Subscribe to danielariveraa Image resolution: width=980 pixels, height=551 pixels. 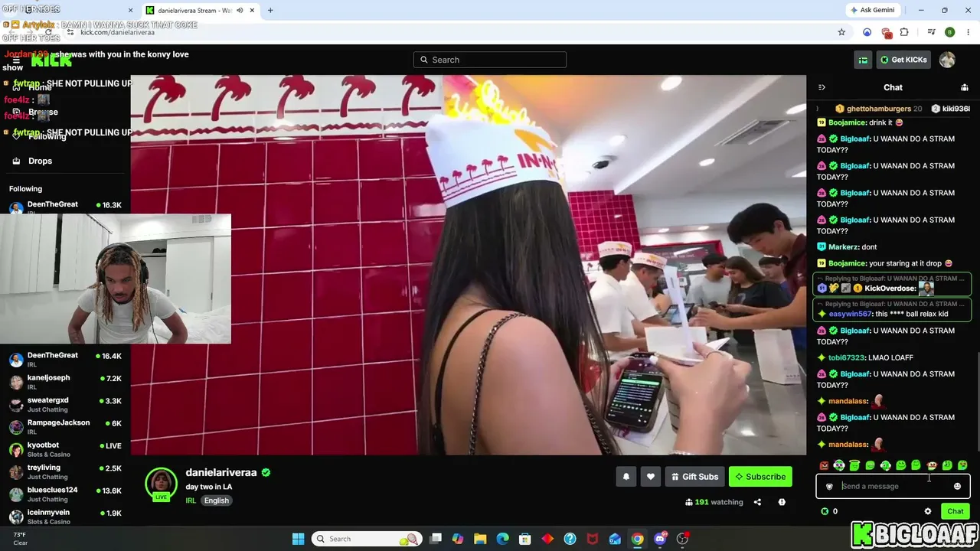point(760,477)
